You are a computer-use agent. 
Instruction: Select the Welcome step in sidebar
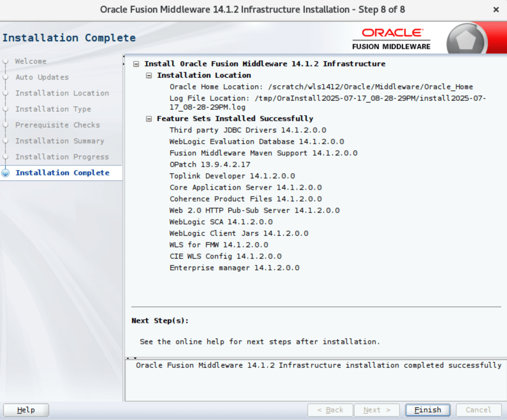31,61
